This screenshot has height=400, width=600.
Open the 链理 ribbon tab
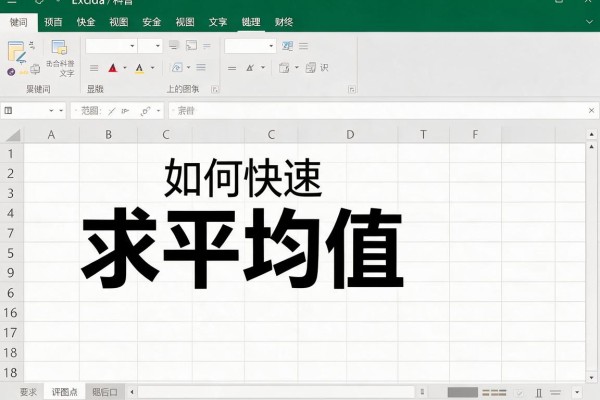251,22
